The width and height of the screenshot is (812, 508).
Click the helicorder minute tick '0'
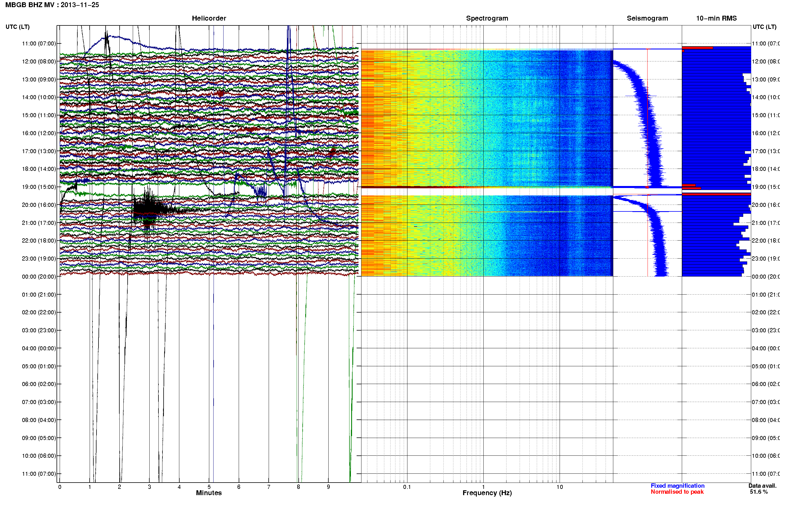pyautogui.click(x=60, y=487)
